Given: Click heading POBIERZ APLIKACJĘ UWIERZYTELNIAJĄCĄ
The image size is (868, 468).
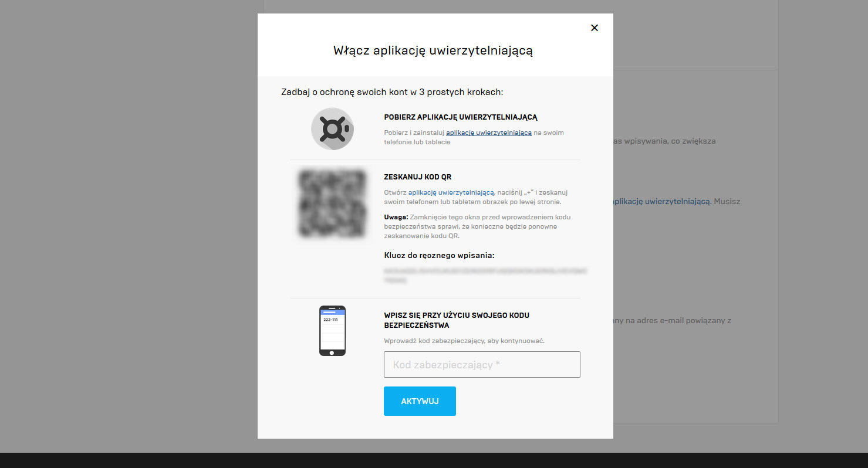Looking at the screenshot, I should (x=461, y=117).
